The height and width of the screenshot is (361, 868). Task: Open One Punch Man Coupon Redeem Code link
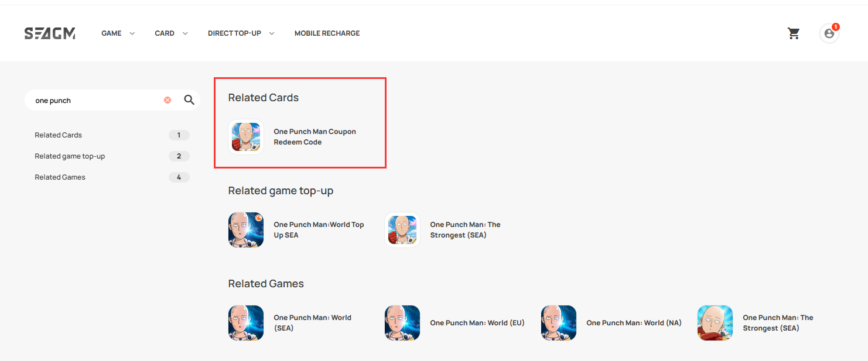pyautogui.click(x=315, y=137)
